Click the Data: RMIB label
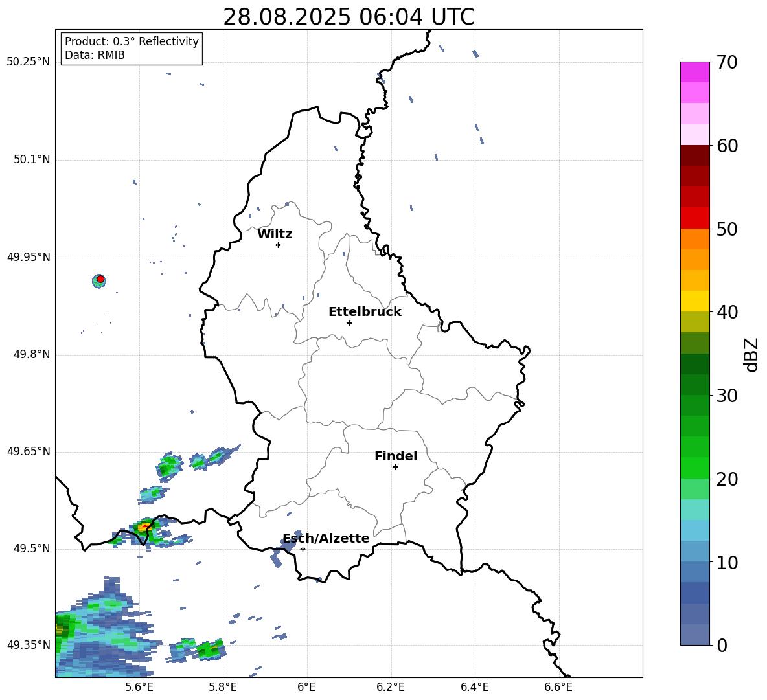The image size is (767, 700). pyautogui.click(x=95, y=55)
